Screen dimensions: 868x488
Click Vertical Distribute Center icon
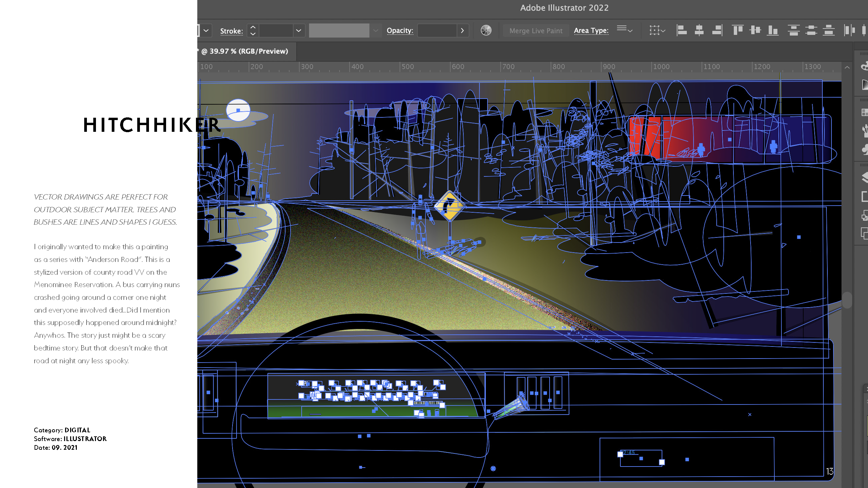click(x=811, y=30)
